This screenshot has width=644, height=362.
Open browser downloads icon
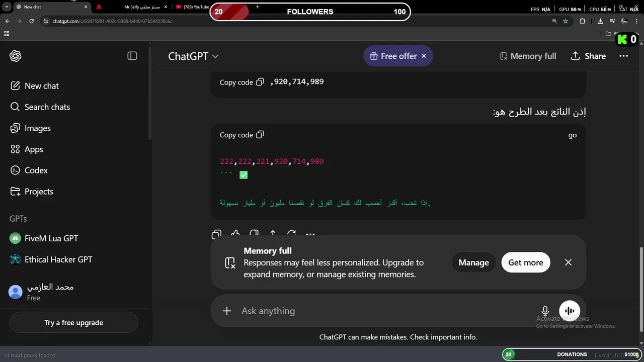tap(600, 21)
